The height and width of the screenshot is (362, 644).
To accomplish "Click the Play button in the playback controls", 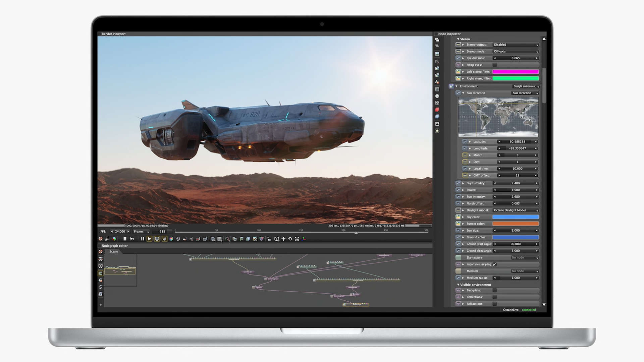I will 150,239.
